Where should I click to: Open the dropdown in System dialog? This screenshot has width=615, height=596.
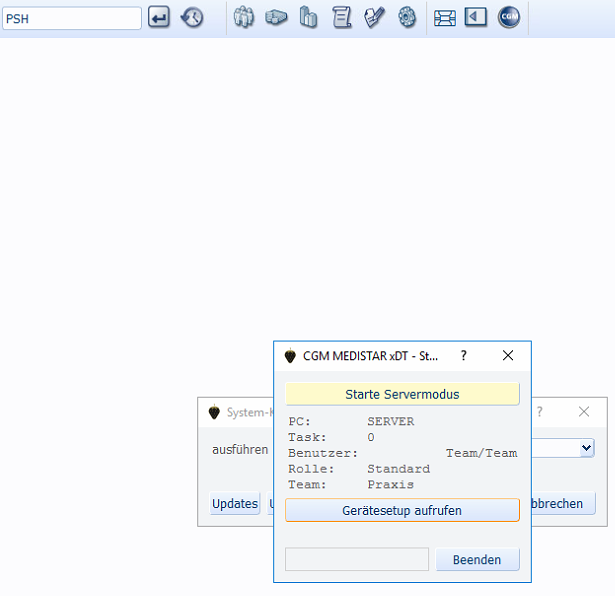(x=586, y=449)
